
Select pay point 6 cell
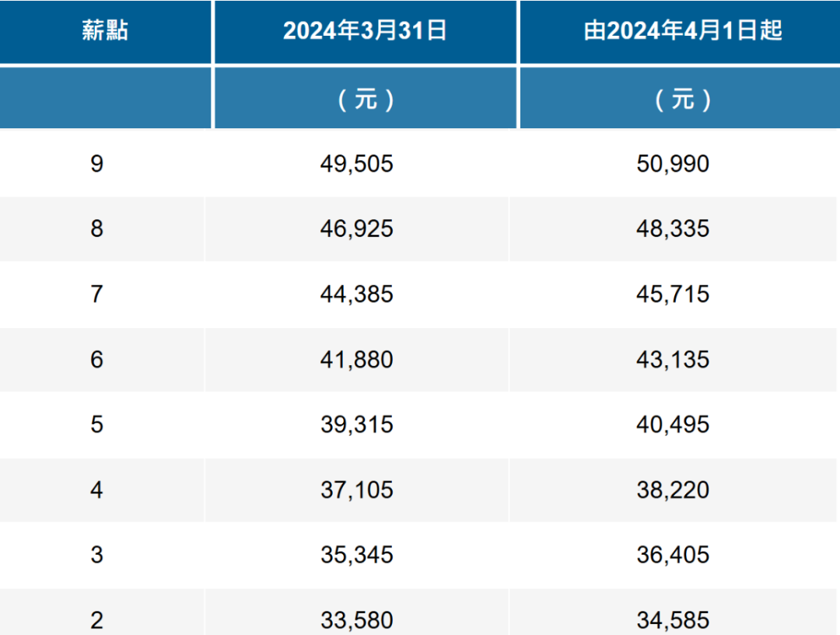[x=97, y=360]
